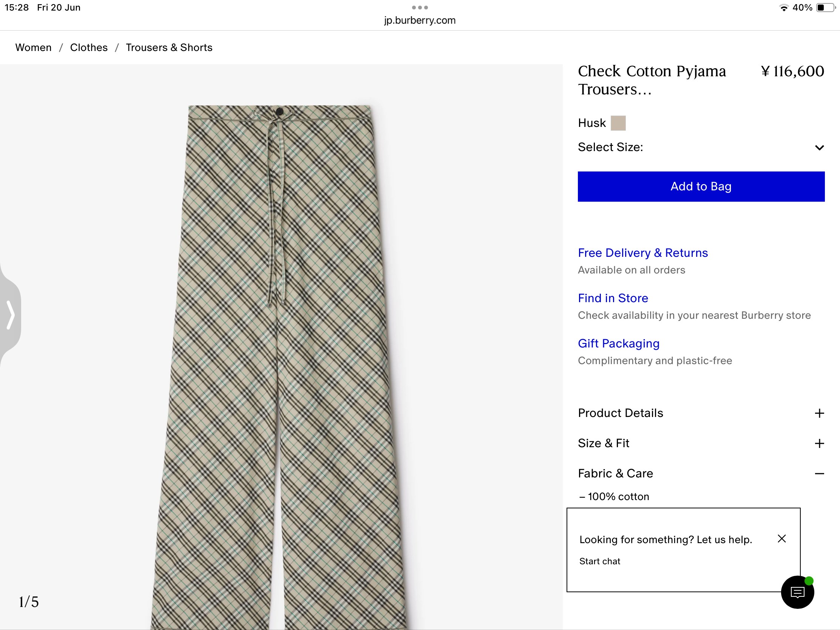Click Start chat in popup
Viewport: 840px width, 630px height.
coord(600,561)
